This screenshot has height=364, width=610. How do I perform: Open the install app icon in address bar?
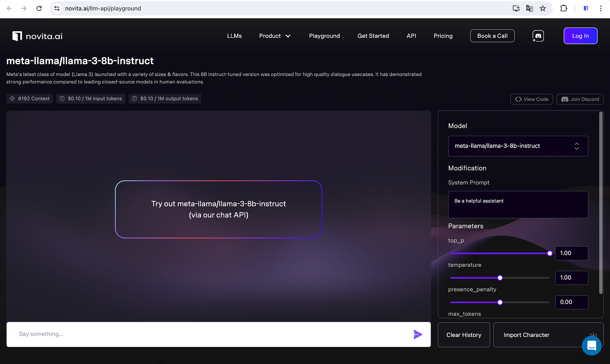(516, 8)
